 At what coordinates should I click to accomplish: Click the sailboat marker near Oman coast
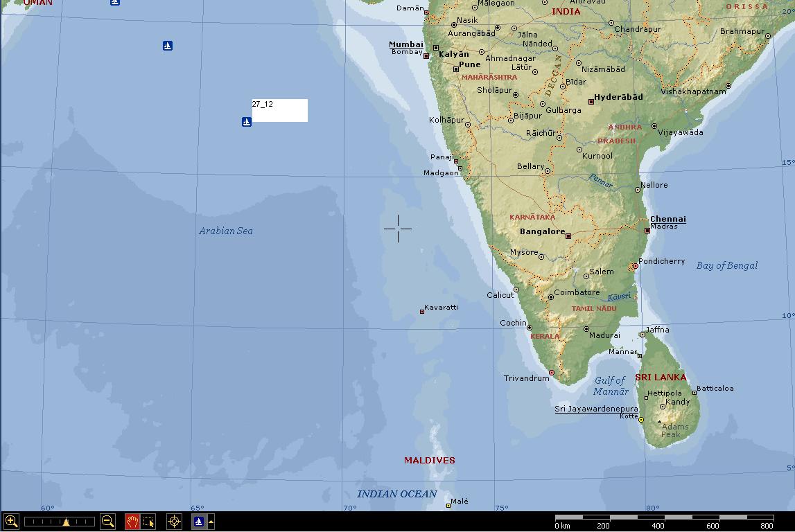(x=115, y=2)
